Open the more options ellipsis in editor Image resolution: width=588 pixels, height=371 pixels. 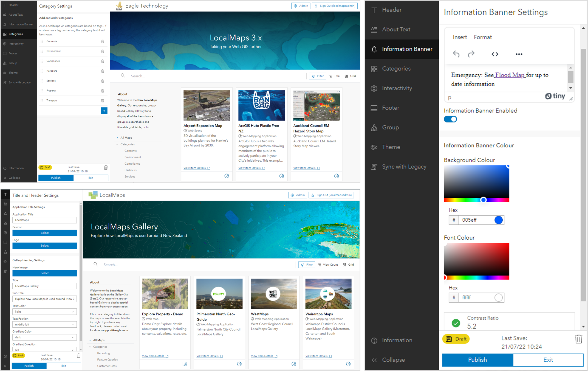click(x=519, y=54)
